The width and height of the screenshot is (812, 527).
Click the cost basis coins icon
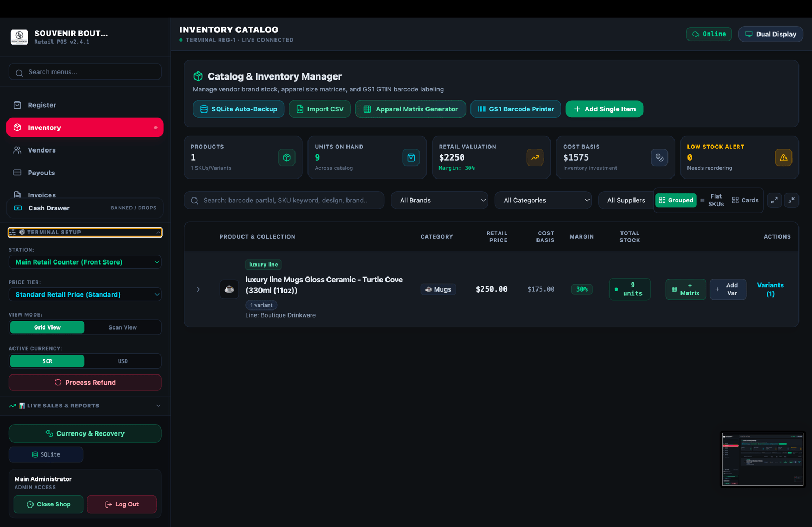pyautogui.click(x=659, y=157)
